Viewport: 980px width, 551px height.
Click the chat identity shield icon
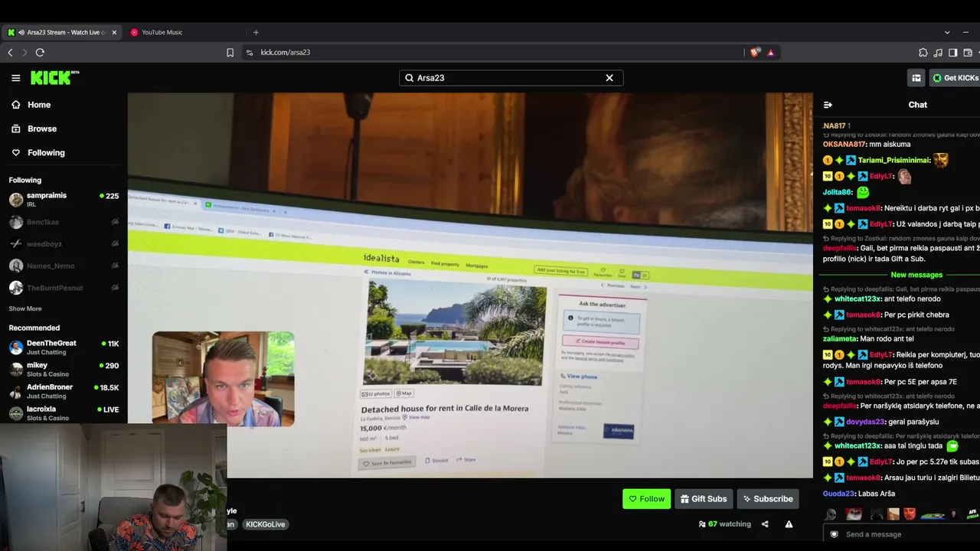coord(834,534)
